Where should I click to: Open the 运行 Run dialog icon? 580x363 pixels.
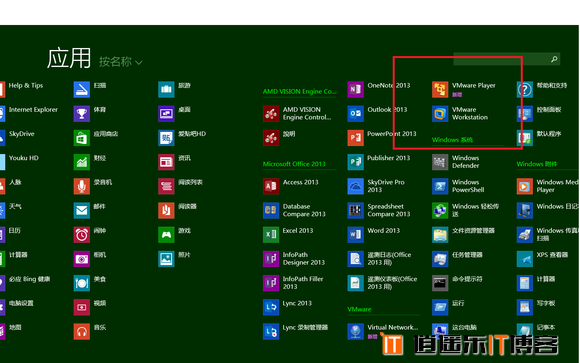tap(440, 307)
